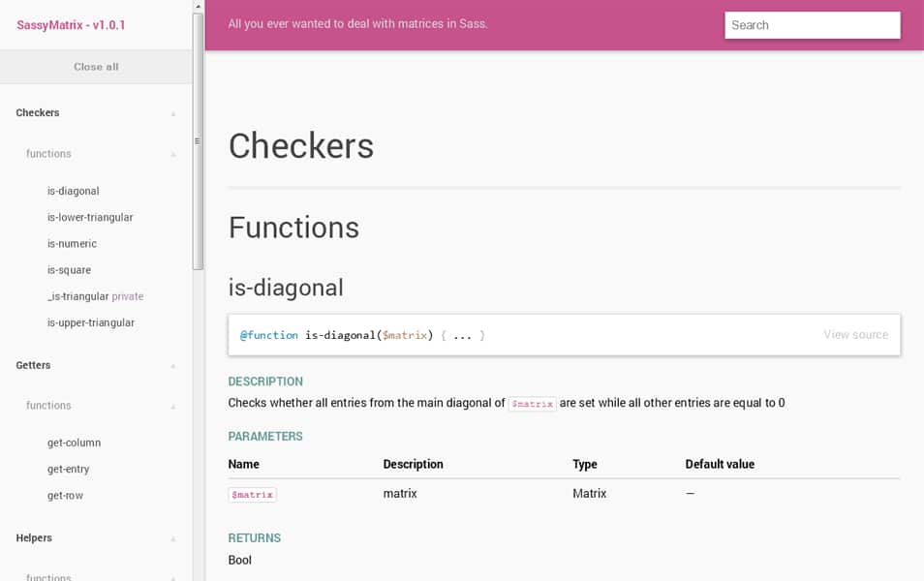Open View source for is-diagonal
This screenshot has height=581, width=924.
tap(856, 334)
